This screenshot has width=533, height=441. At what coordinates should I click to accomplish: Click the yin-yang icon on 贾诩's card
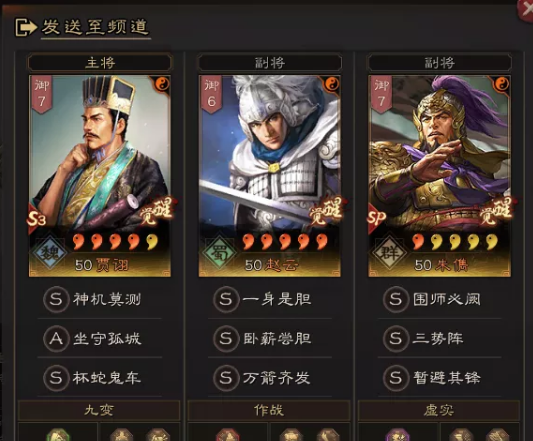pos(163,84)
